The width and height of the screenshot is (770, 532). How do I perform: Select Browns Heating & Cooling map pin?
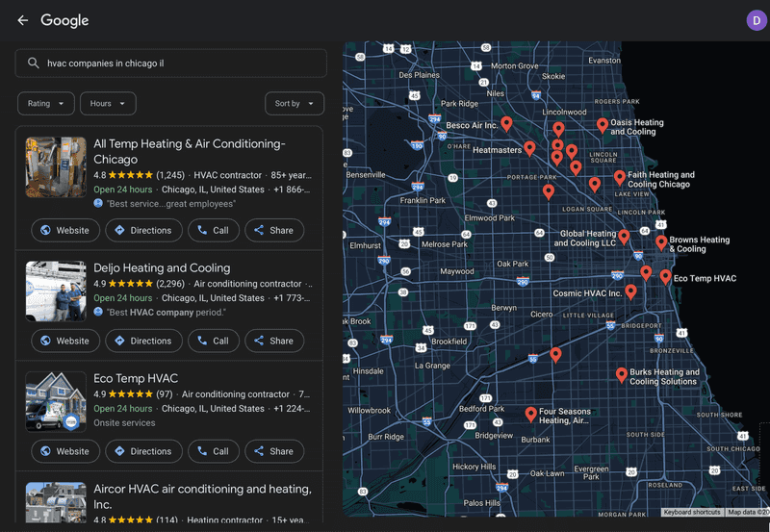point(661,242)
